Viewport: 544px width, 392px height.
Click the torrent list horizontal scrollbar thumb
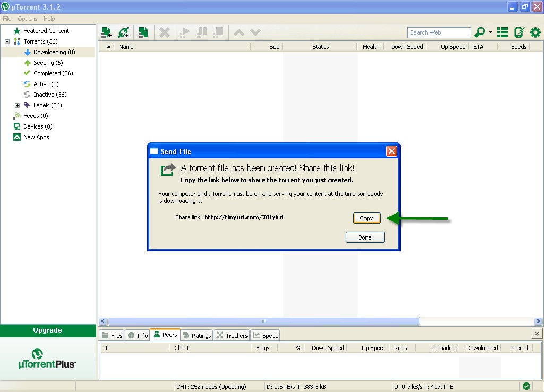point(264,321)
